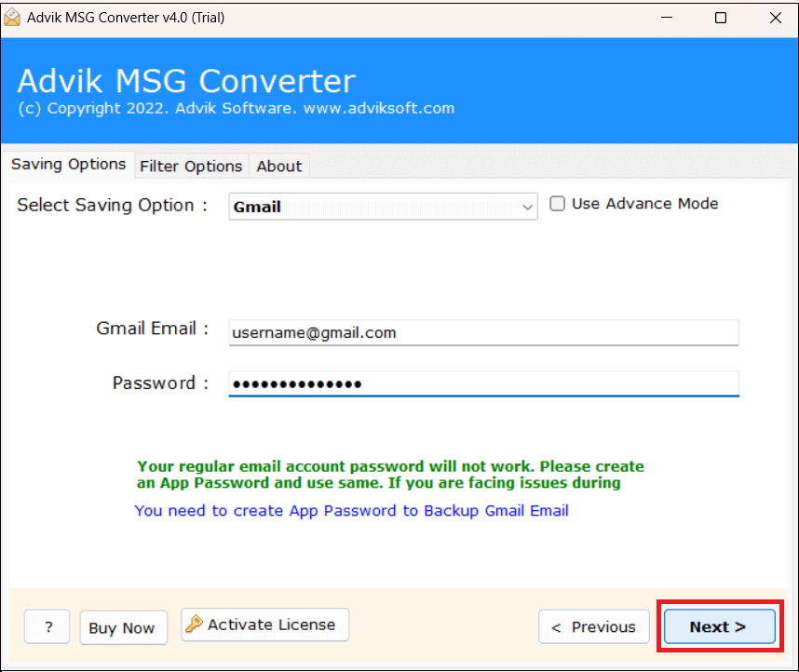Enable the Use Advance Mode checkbox
Screen dimensions: 799x672
point(557,204)
